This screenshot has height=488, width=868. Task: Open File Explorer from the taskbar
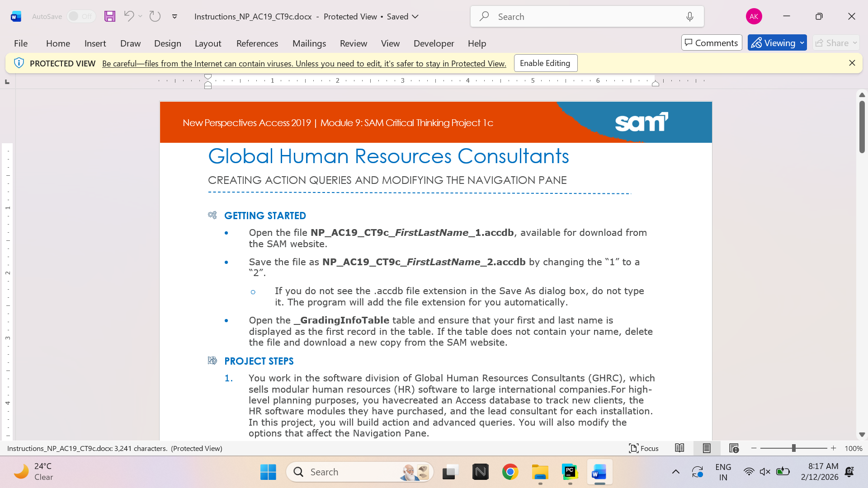pyautogui.click(x=540, y=472)
